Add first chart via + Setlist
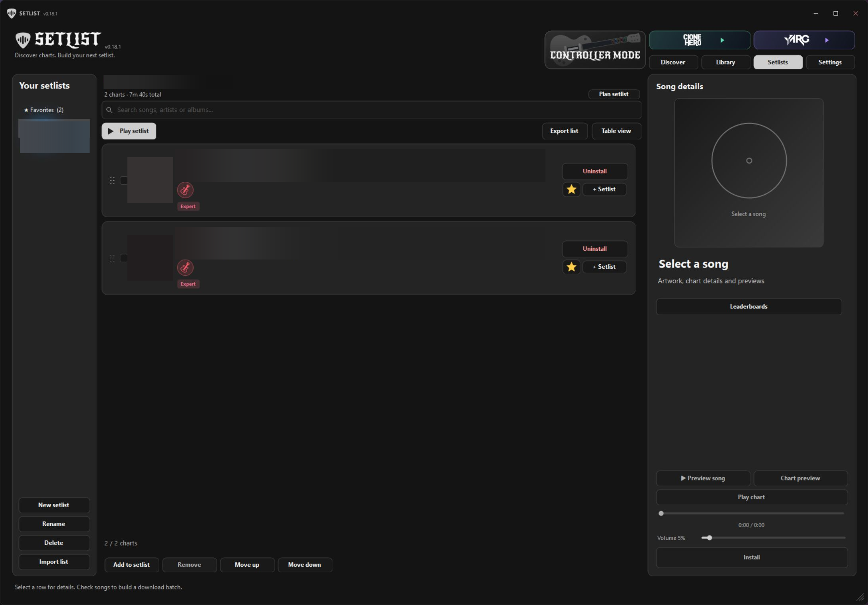 pyautogui.click(x=604, y=189)
